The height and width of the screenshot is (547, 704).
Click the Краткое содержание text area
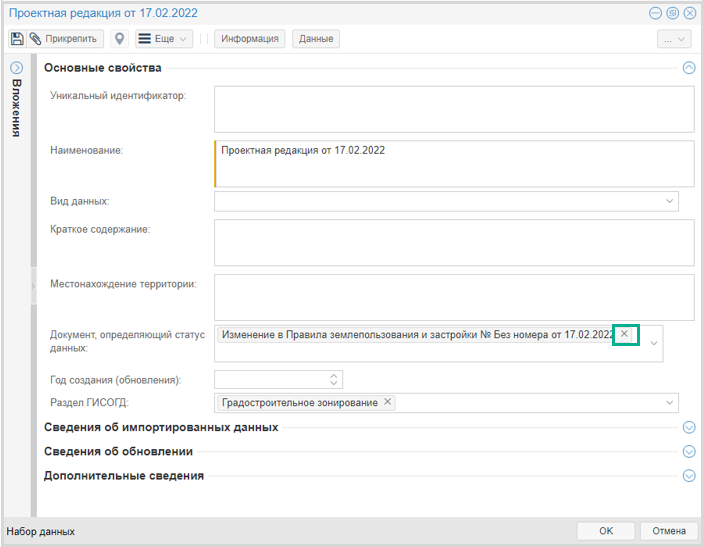pos(454,243)
